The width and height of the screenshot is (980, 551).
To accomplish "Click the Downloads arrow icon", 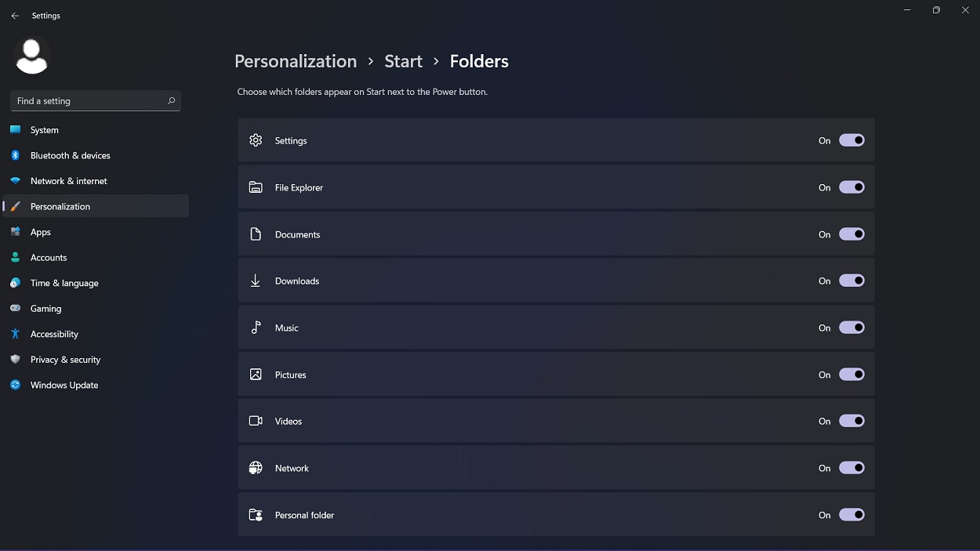I will 256,281.
